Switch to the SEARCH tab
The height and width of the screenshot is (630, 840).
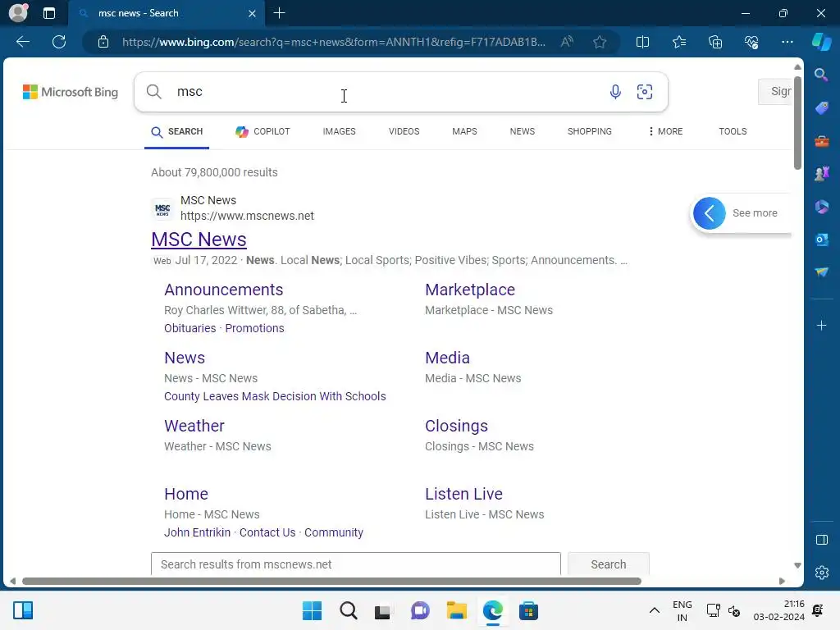tap(177, 131)
